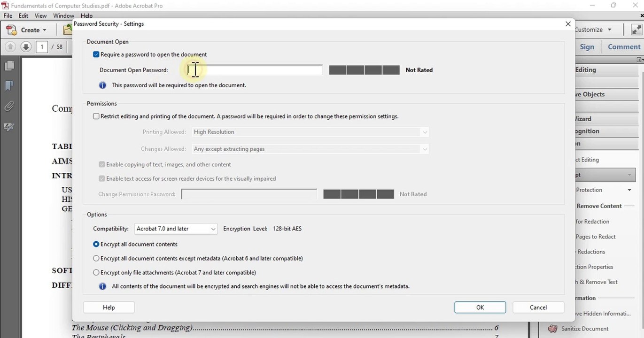Expand the Protection dropdown arrow
644x338 pixels.
[629, 190]
